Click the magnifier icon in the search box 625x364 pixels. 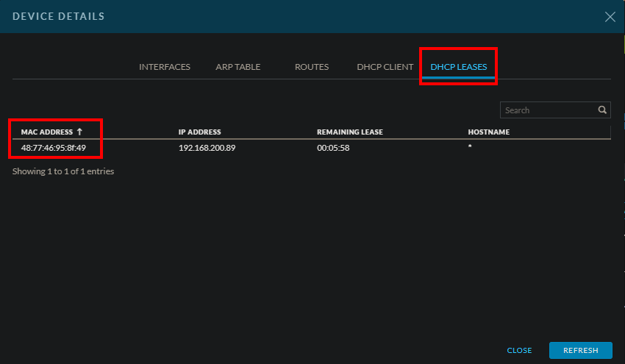[x=602, y=110]
